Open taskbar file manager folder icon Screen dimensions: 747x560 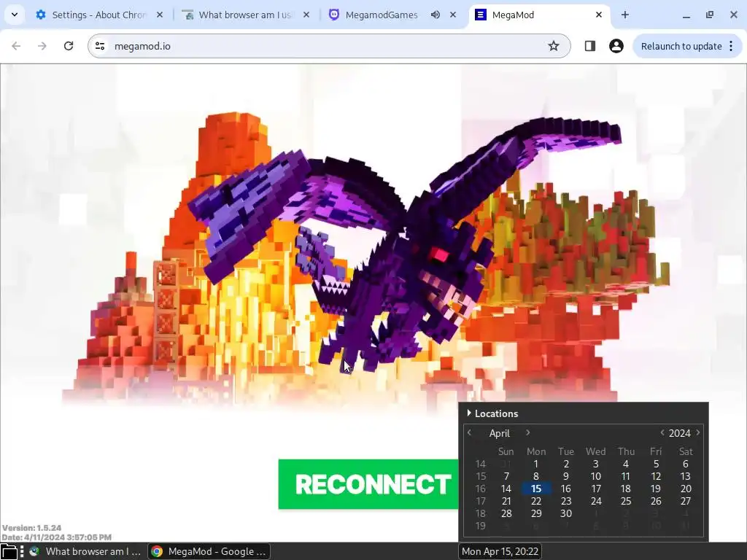[x=9, y=551]
